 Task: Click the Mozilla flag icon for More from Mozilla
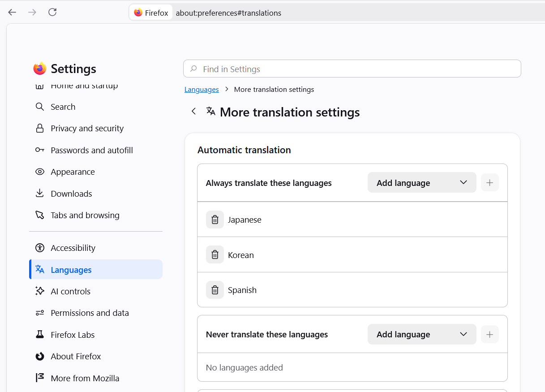pyautogui.click(x=40, y=378)
